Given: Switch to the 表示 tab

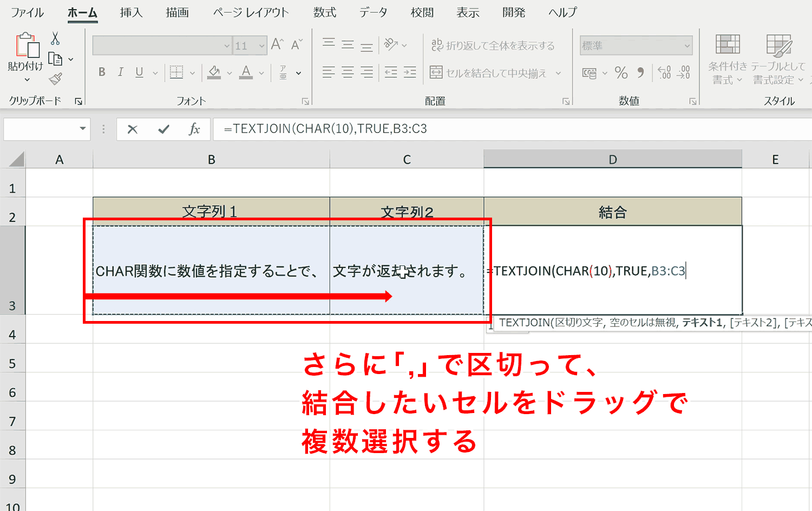Looking at the screenshot, I should tap(468, 12).
